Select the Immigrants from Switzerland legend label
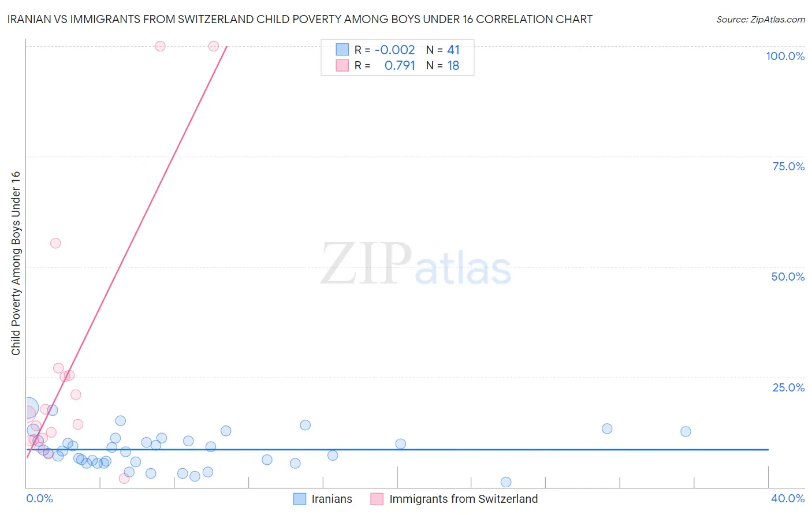This screenshot has height=515, width=812. (463, 499)
